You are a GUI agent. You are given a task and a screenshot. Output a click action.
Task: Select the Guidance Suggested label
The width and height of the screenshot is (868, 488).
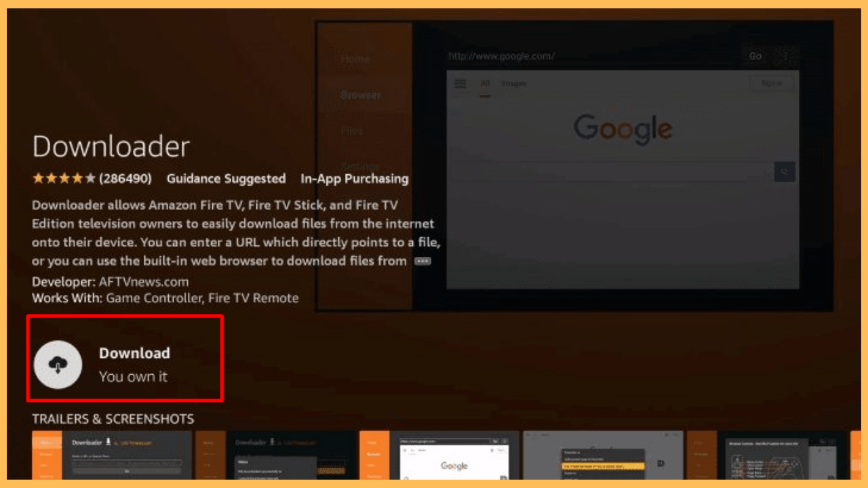[226, 179]
